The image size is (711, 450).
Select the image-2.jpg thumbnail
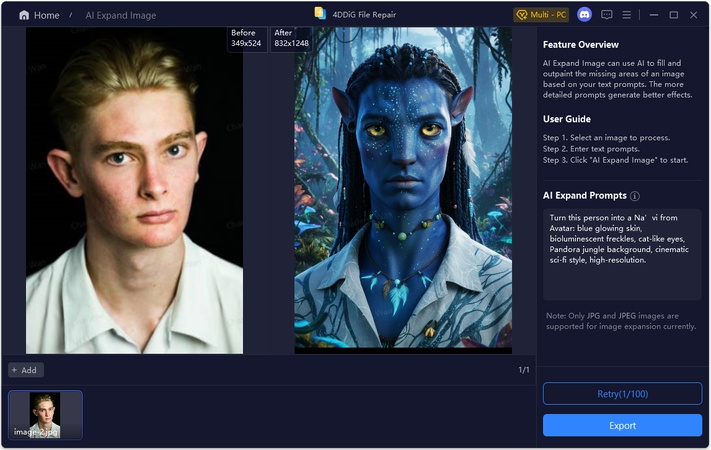point(45,415)
